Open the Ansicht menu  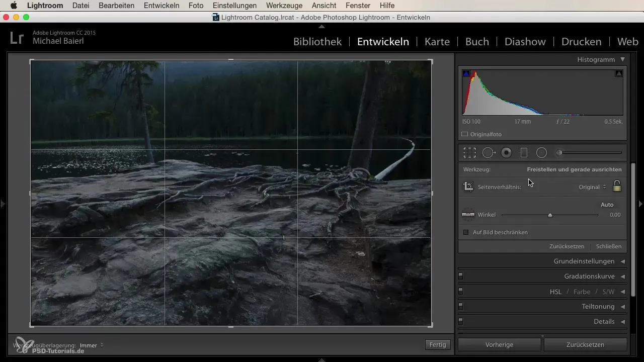[324, 6]
